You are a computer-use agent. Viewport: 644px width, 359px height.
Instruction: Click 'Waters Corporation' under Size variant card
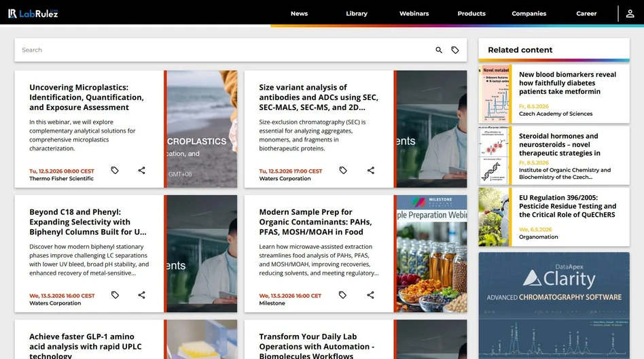tap(285, 178)
